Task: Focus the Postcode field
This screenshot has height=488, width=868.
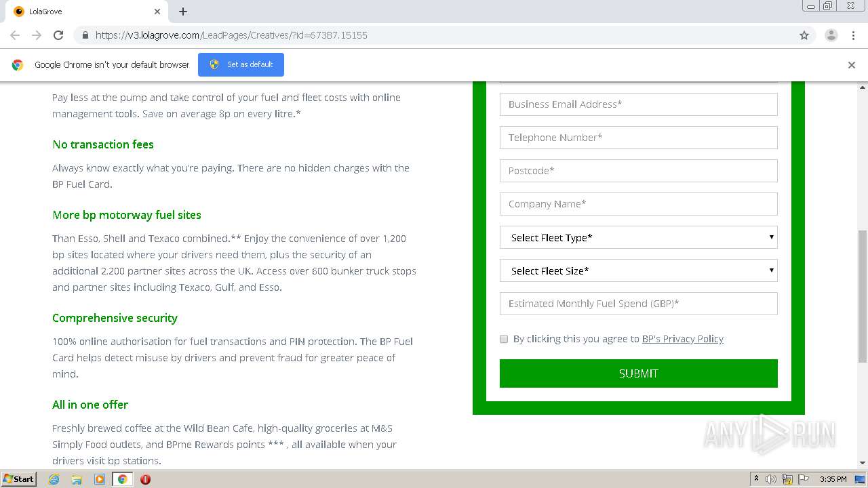Action: coord(638,171)
